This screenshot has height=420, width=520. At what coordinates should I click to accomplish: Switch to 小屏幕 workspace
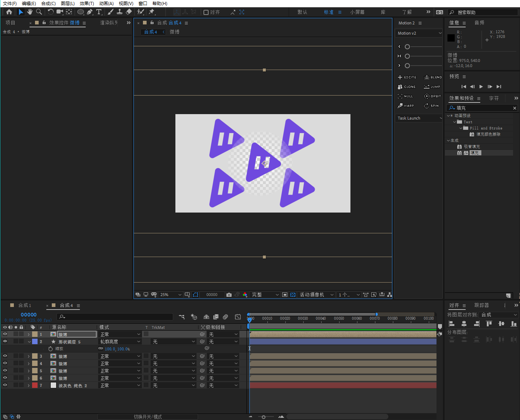357,12
